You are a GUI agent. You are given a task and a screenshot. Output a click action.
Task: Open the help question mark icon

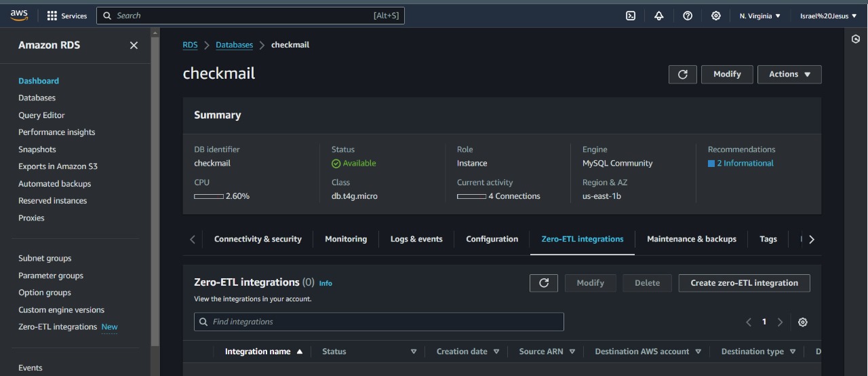[x=688, y=16]
